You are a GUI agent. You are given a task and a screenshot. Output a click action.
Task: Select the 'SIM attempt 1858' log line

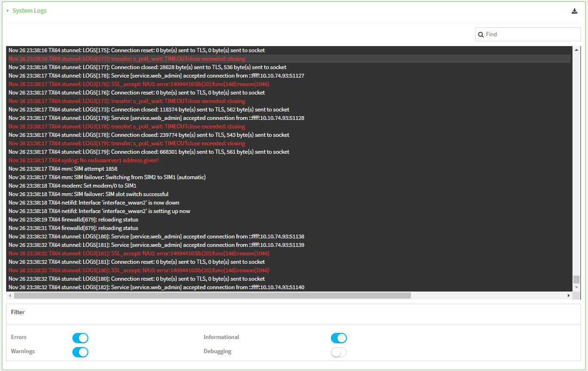click(x=63, y=169)
